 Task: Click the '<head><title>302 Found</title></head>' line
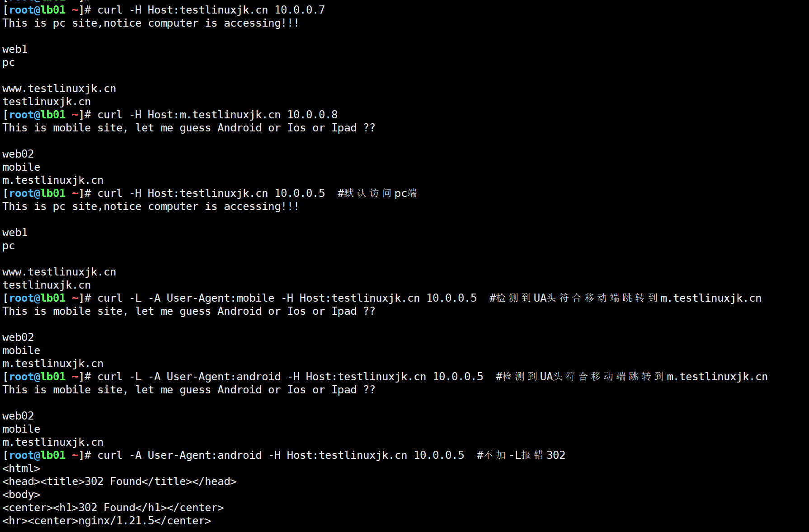point(119,481)
